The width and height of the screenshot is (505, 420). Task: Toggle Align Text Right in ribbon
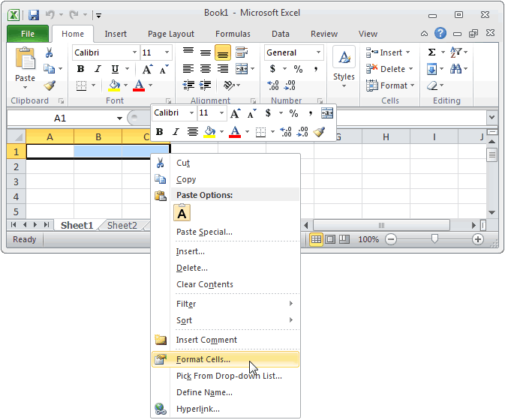pyautogui.click(x=223, y=69)
